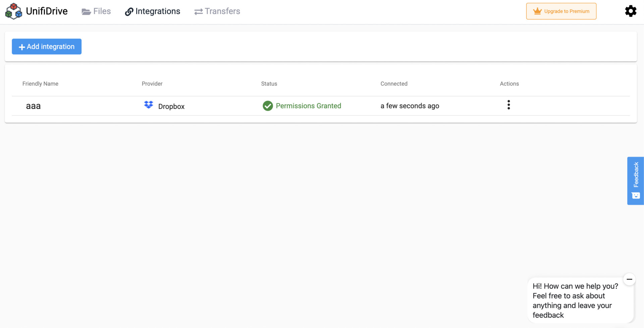Click the Dropbox provider icon

[149, 105]
